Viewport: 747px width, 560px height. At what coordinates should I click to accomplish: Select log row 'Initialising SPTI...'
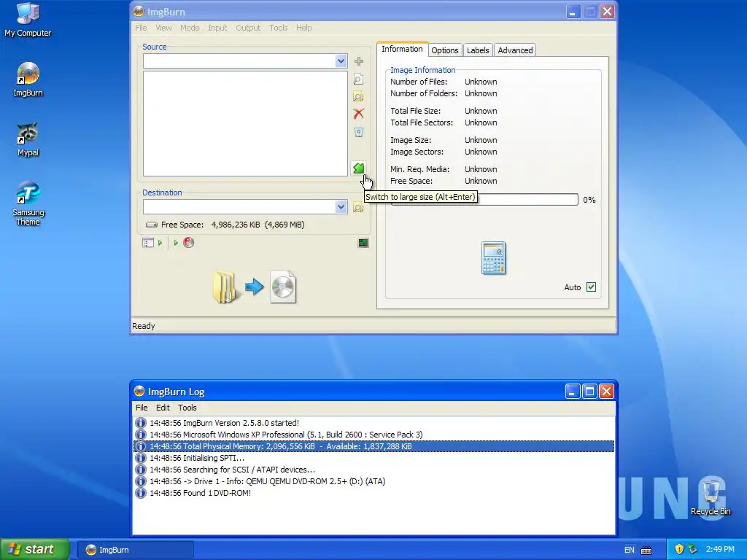pyautogui.click(x=374, y=458)
